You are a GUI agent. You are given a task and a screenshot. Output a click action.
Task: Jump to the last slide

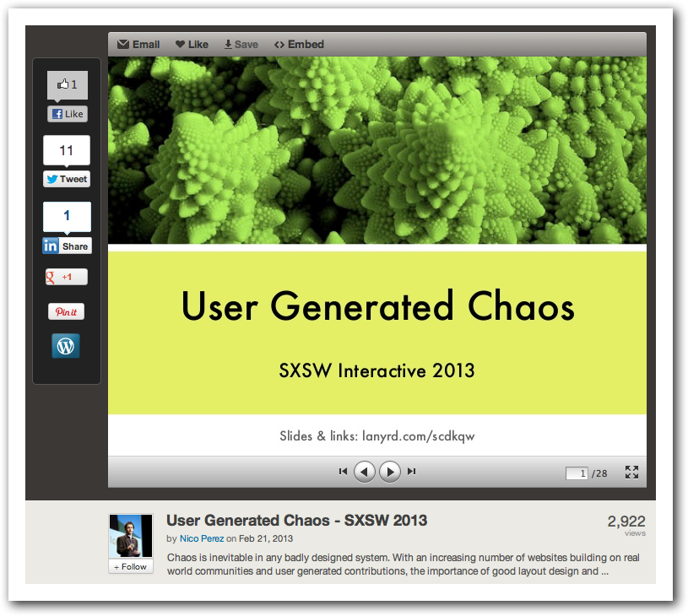pyautogui.click(x=411, y=471)
